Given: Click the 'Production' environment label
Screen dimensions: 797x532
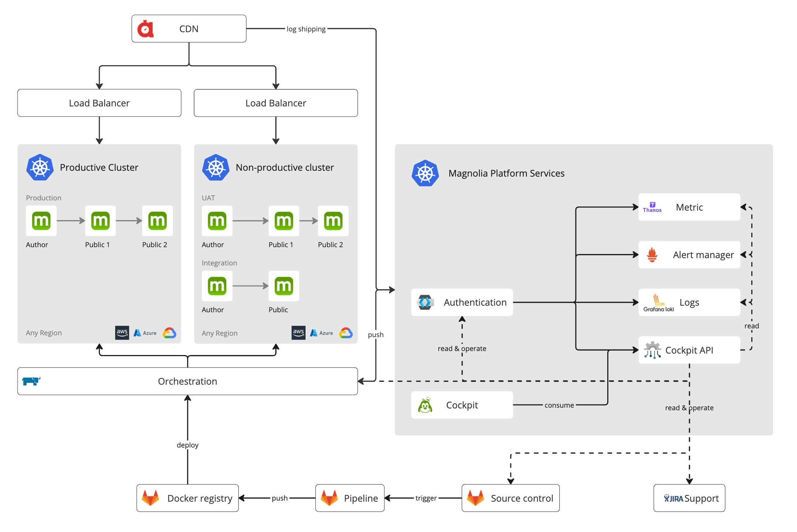Looking at the screenshot, I should click(44, 198).
